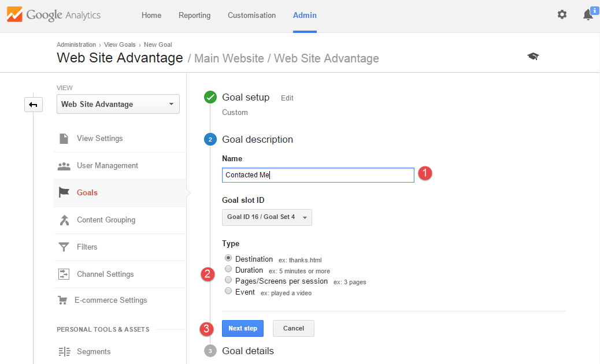
Task: Click the Administration breadcrumb link
Action: [x=76, y=44]
